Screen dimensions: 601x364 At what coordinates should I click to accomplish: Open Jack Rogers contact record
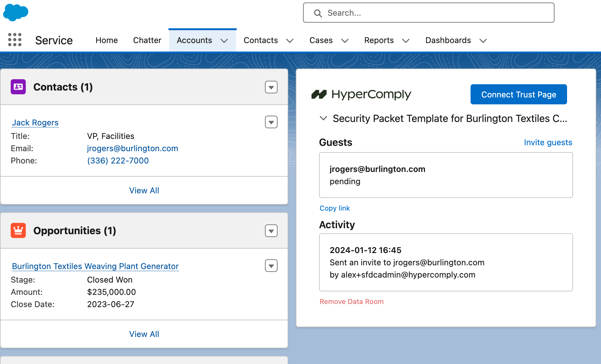tap(35, 123)
